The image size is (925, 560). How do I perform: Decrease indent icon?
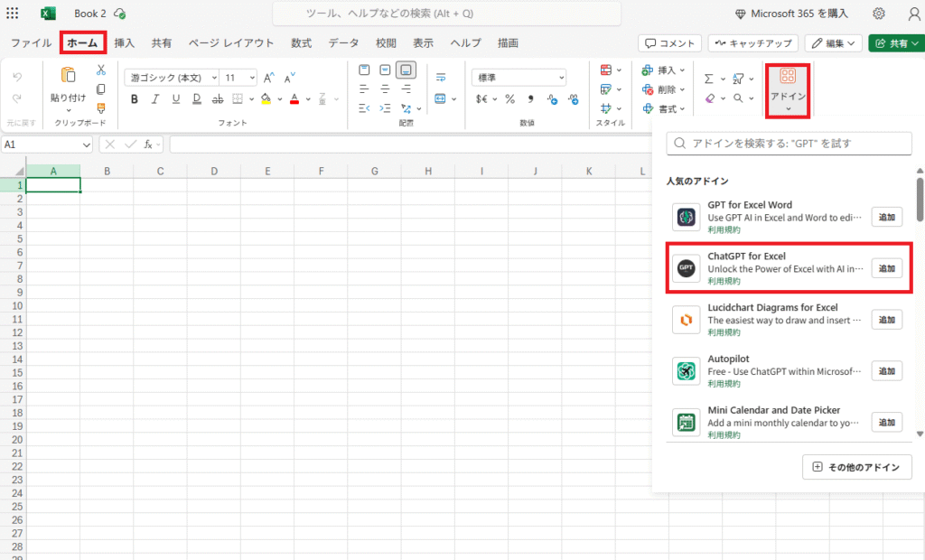[x=364, y=108]
